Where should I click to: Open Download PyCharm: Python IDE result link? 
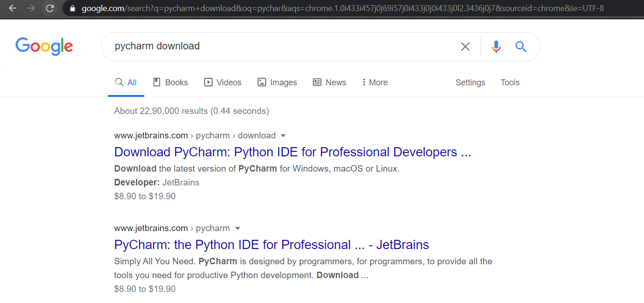pyautogui.click(x=293, y=152)
